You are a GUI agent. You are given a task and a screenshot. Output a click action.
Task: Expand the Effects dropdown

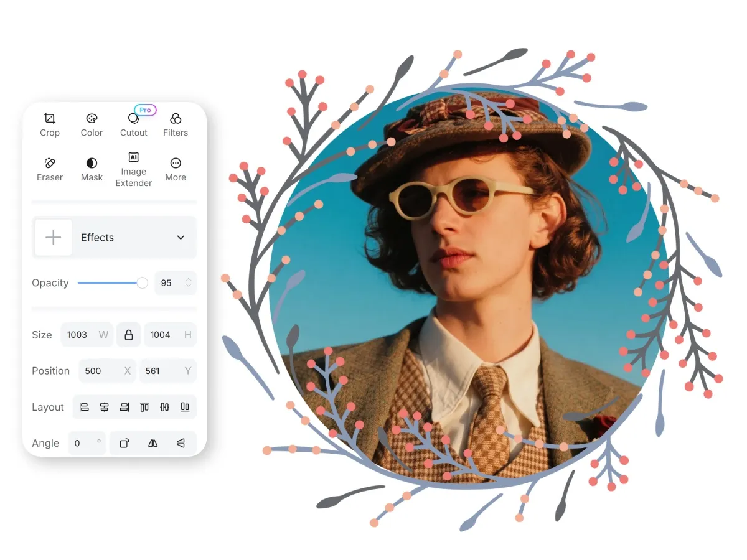point(181,238)
